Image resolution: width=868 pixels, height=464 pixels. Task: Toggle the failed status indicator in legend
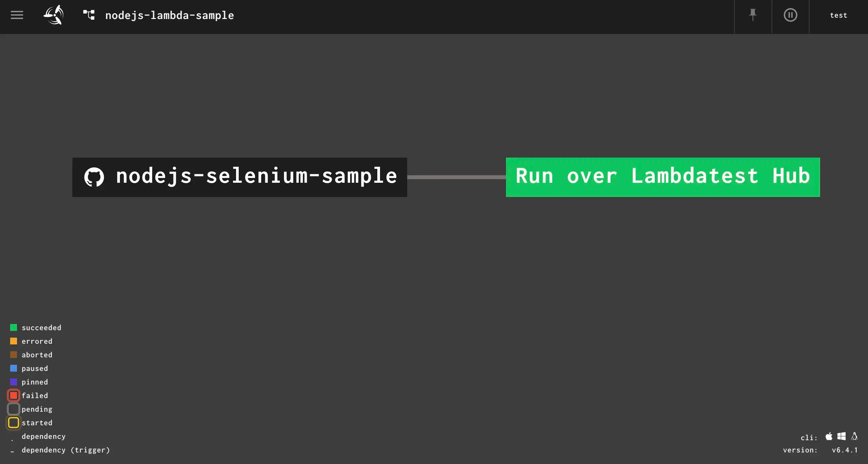[x=14, y=395]
